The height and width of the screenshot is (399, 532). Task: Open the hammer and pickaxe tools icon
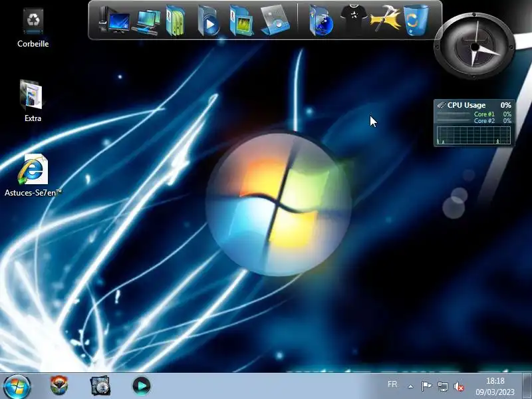click(386, 19)
